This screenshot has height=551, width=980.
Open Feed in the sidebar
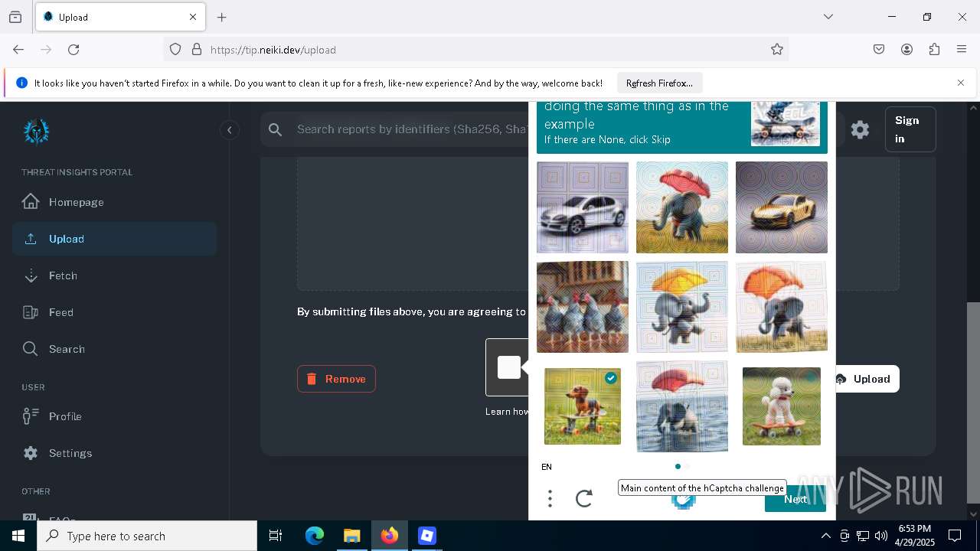click(114, 312)
